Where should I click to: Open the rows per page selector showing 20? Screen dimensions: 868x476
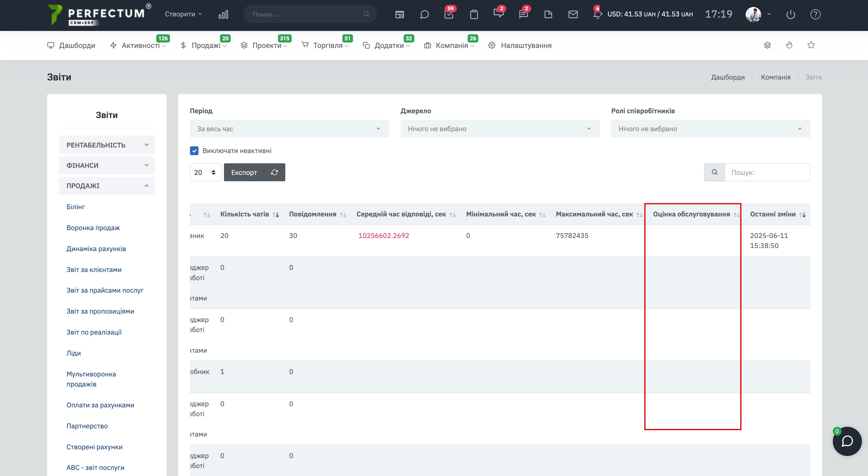click(x=205, y=172)
